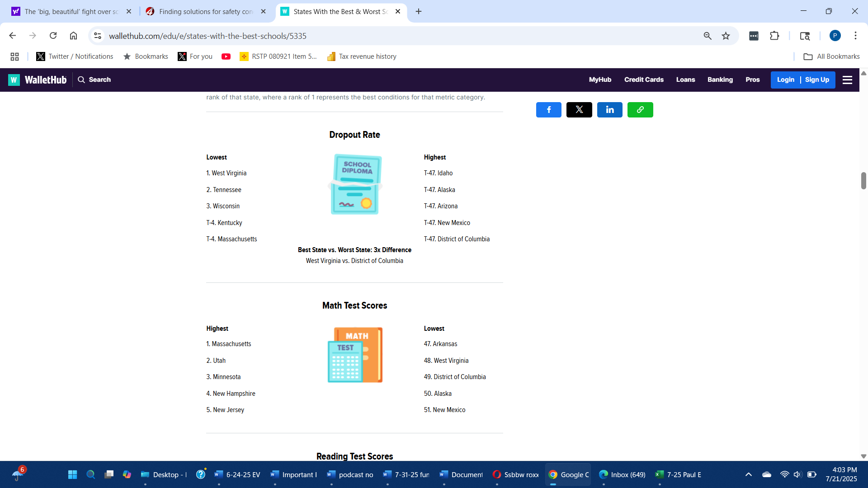Share article on X icon button
Viewport: 868px width, 488px height.
point(579,110)
